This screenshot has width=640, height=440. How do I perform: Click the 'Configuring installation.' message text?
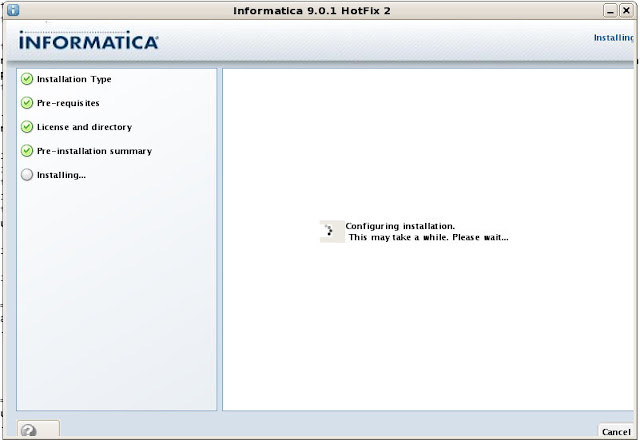400,226
